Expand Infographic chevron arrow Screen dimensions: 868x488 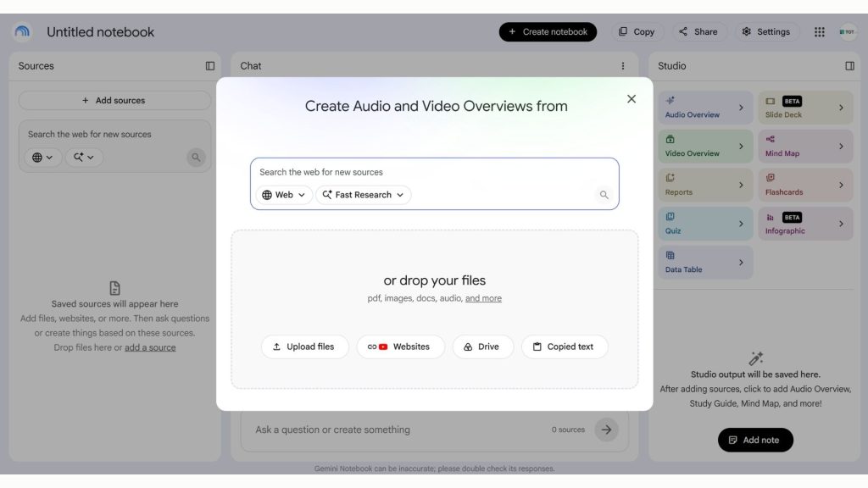841,224
